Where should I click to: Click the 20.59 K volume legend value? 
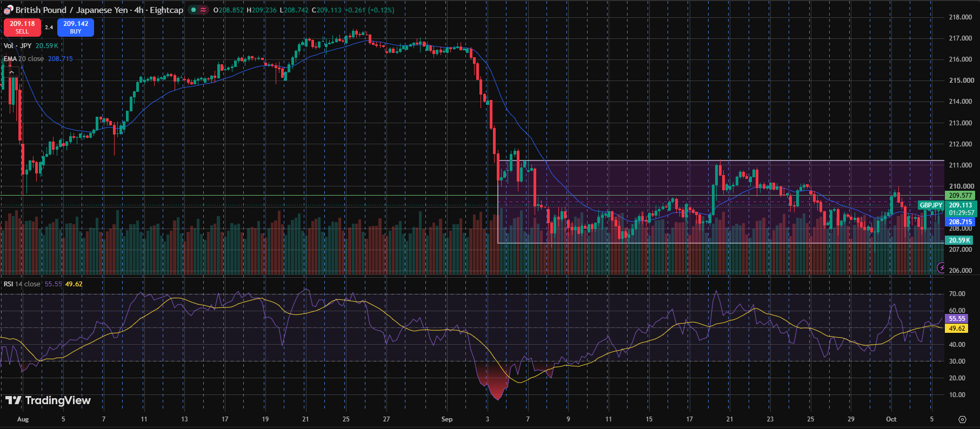point(47,46)
